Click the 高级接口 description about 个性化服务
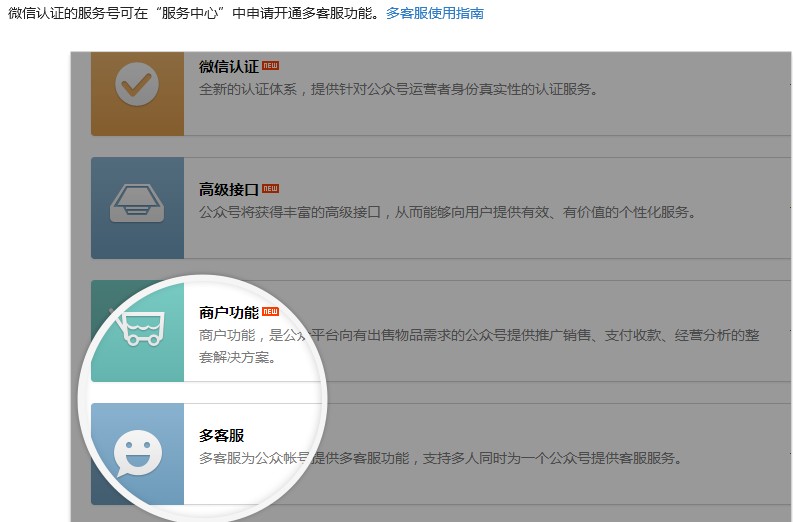The height and width of the screenshot is (522, 793). 446,212
